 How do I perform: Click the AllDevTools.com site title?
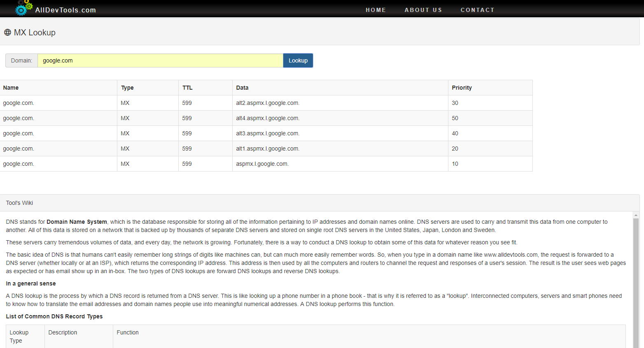point(65,10)
